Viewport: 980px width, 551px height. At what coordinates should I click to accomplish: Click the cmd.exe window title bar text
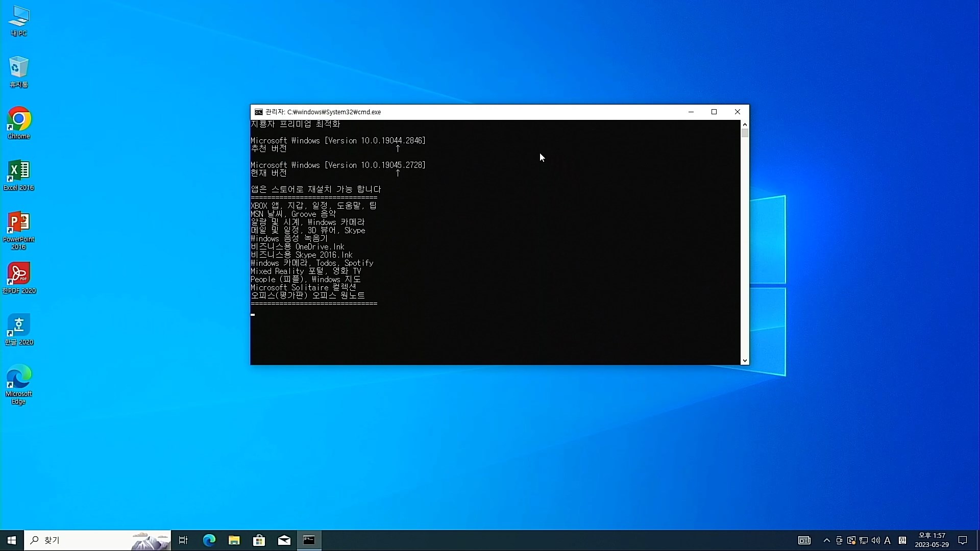click(323, 112)
